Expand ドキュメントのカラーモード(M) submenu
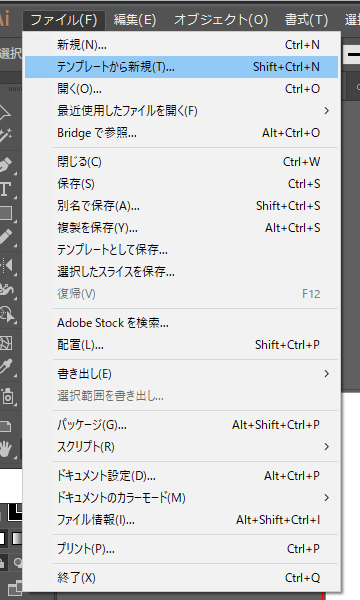 pyautogui.click(x=181, y=498)
